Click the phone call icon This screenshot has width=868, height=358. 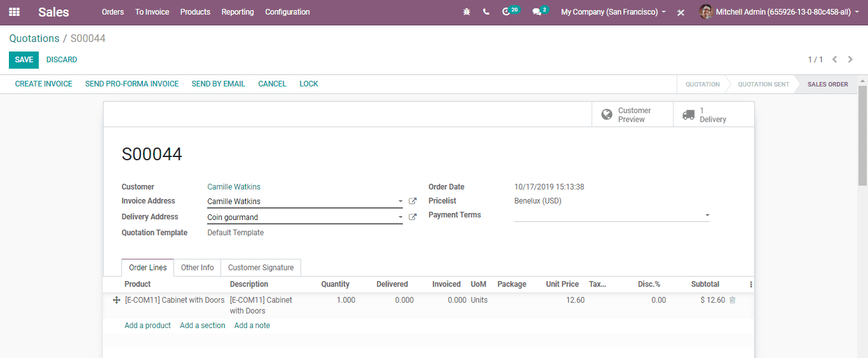pyautogui.click(x=486, y=12)
